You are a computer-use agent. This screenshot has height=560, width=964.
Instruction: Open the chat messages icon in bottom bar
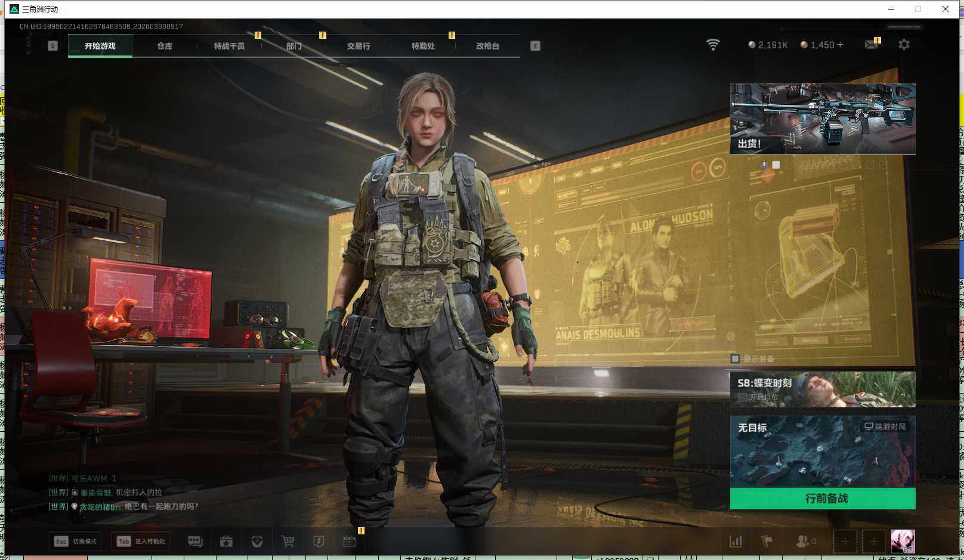pos(195,542)
